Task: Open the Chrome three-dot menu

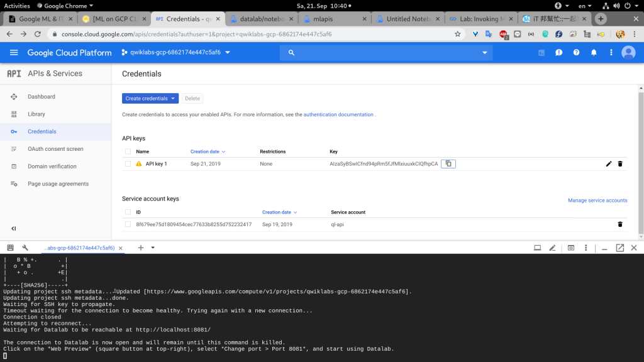Action: (635, 34)
